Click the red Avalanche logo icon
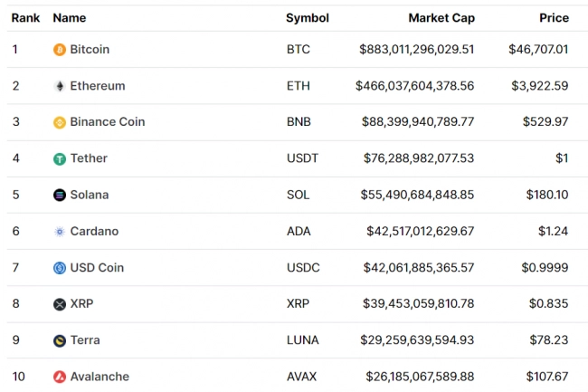The height and width of the screenshot is (392, 588). click(x=60, y=377)
